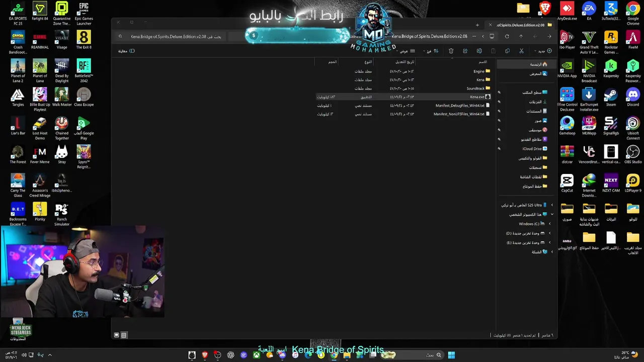Open Google Chrome desktop shortcut
The image size is (644, 362).
tap(633, 14)
